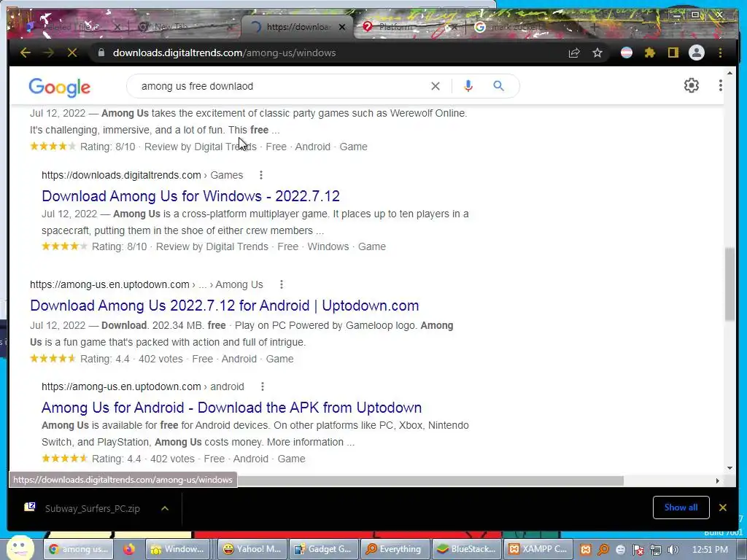
Task: Click the horizontal scroll right arrow
Action: (x=718, y=481)
